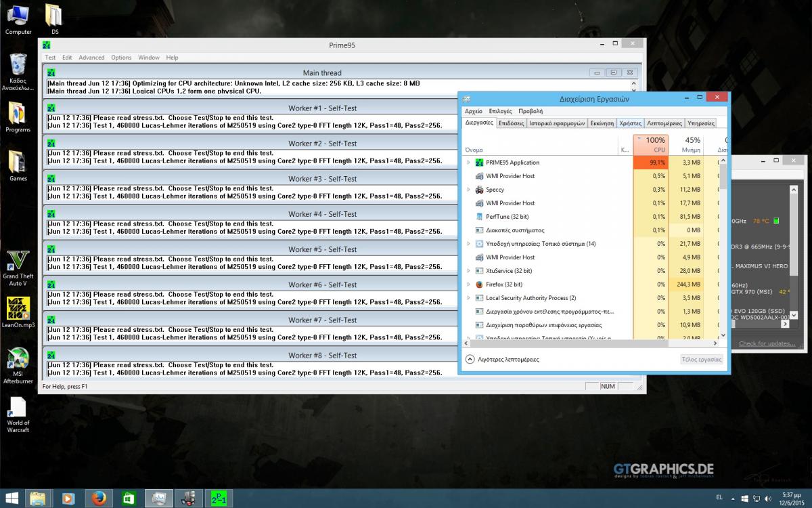The height and width of the screenshot is (508, 812).
Task: Click the Task Manager title bar icon
Action: coord(468,99)
